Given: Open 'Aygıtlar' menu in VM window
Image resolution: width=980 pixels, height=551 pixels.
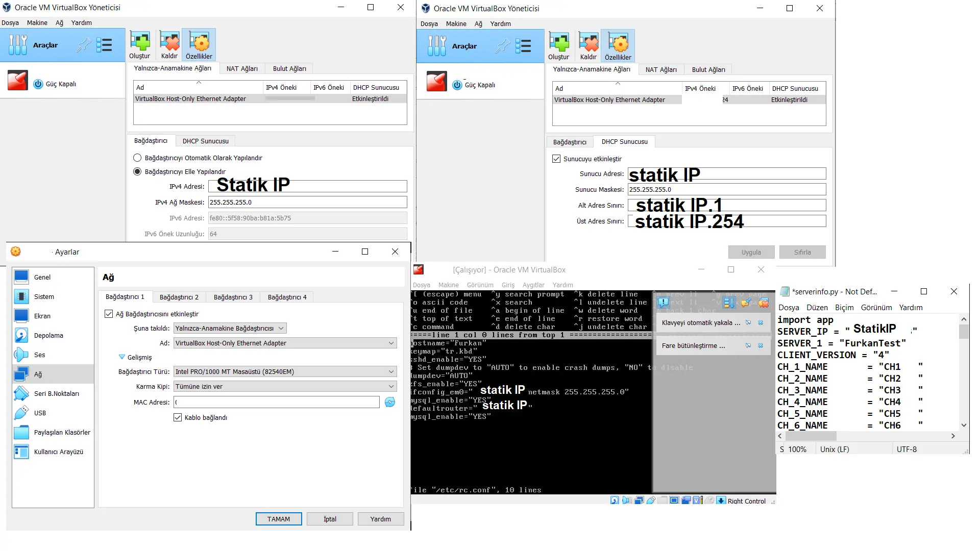Looking at the screenshot, I should pyautogui.click(x=533, y=285).
